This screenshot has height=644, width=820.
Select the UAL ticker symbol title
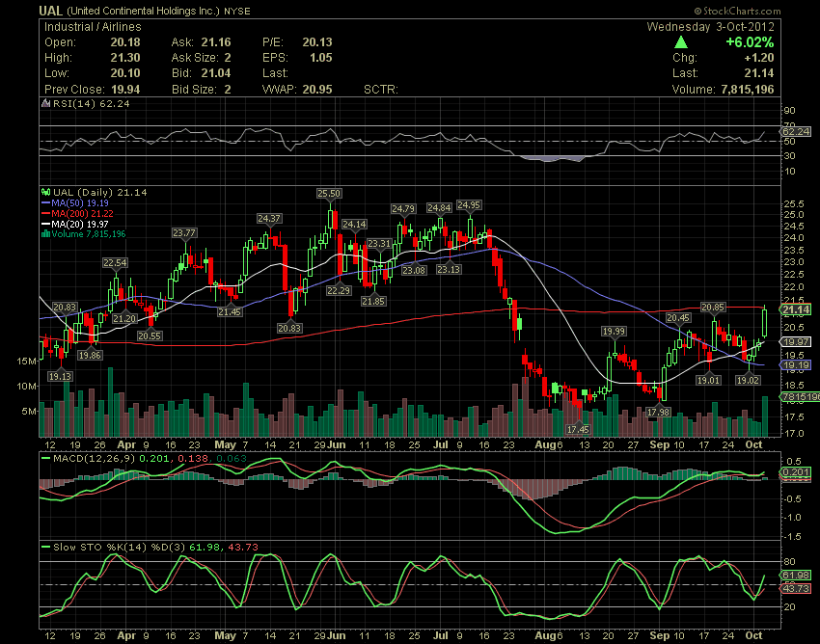[x=51, y=11]
